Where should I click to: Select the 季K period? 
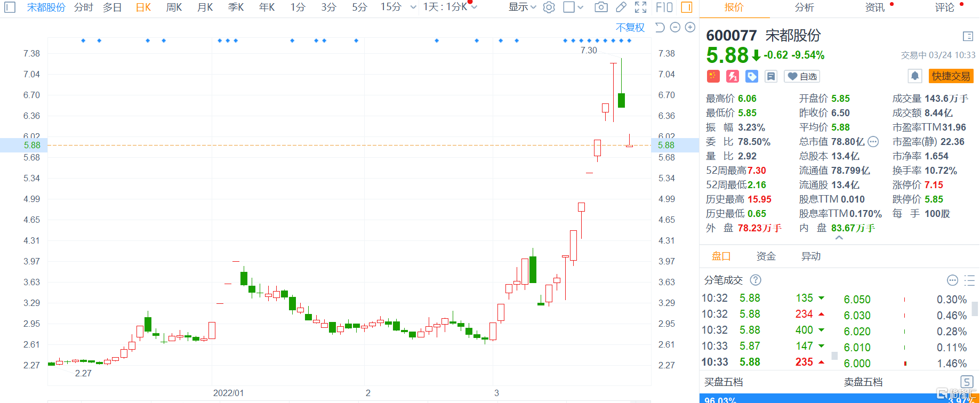coord(236,7)
